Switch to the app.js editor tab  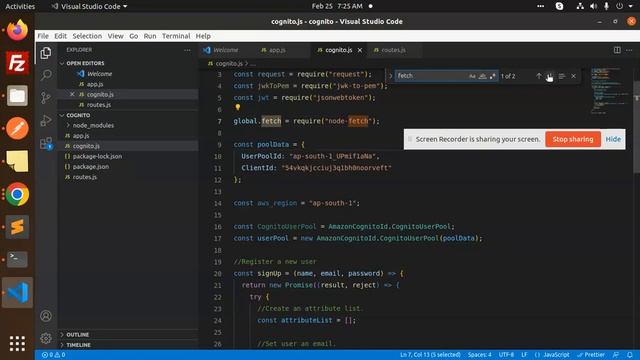tap(277, 50)
